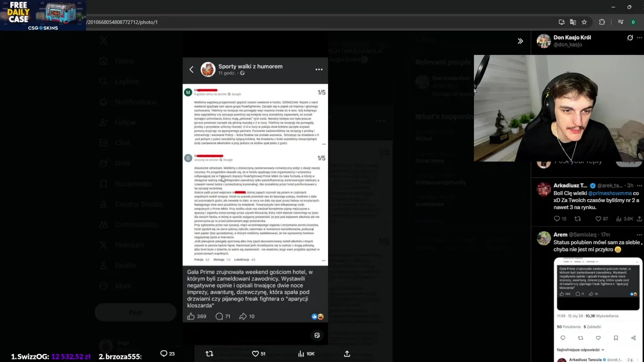Open Profile in the X sidebar

pos(118,265)
